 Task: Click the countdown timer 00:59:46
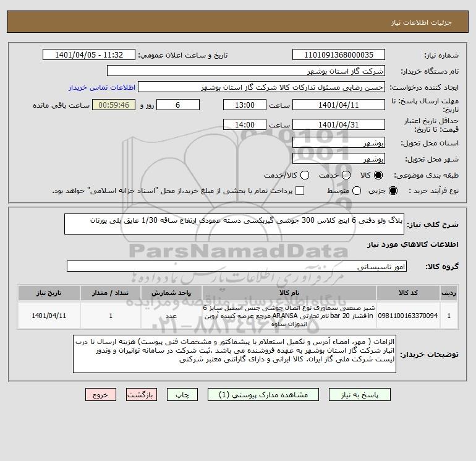point(114,105)
